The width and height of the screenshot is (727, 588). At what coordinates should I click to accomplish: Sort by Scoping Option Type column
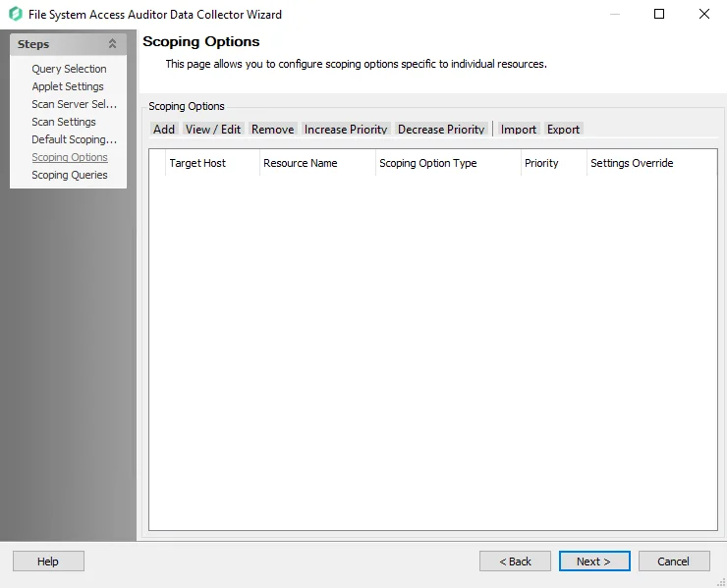click(448, 163)
